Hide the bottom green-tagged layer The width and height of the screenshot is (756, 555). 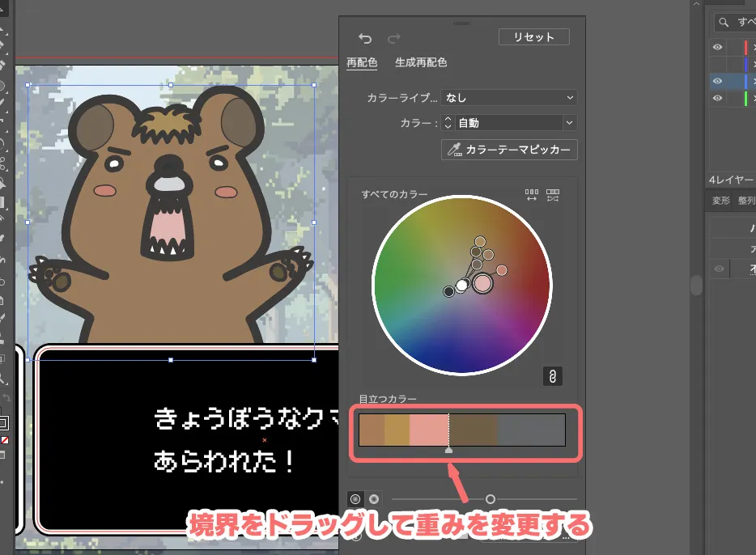(717, 97)
